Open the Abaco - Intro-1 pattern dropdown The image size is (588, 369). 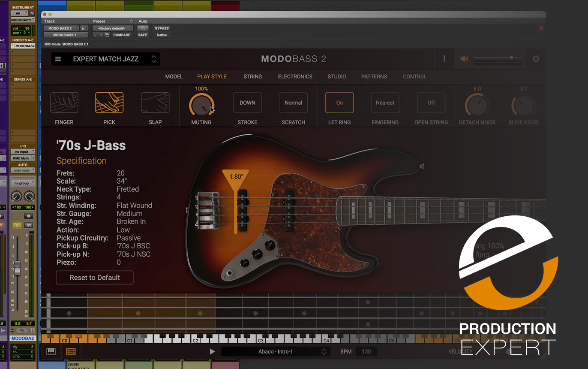click(x=275, y=351)
